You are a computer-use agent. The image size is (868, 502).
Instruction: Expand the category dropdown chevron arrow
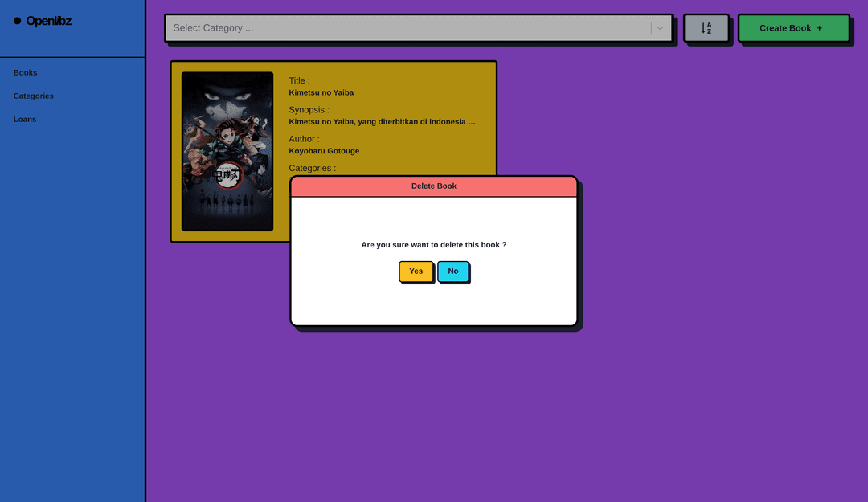click(660, 28)
